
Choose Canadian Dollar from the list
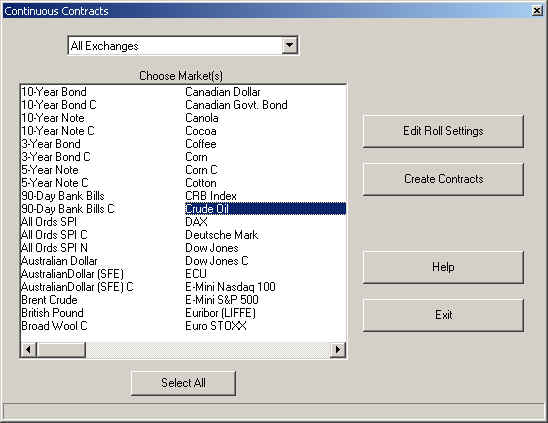click(x=223, y=92)
